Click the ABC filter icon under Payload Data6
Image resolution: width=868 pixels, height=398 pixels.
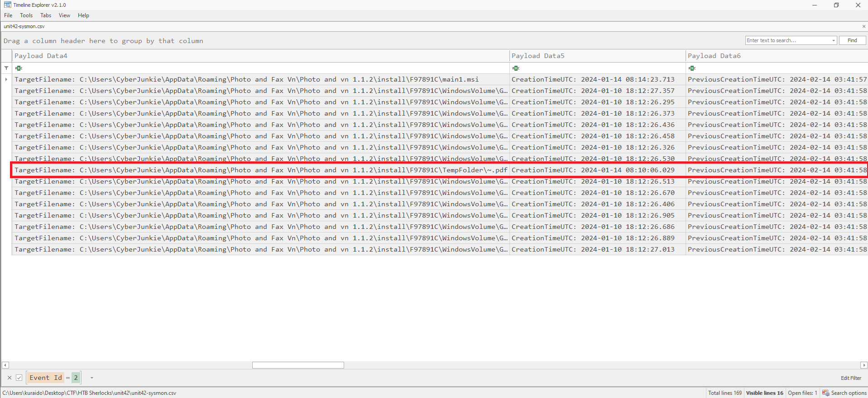pos(692,68)
